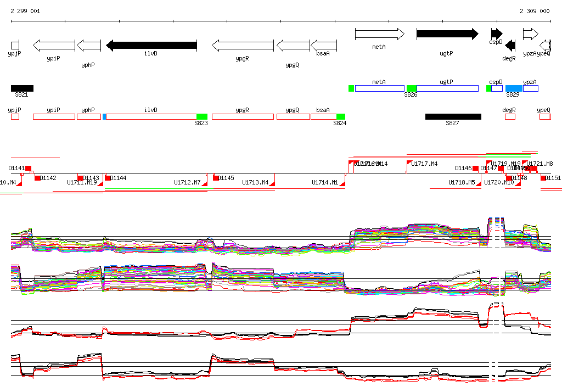Click the U1718.M5 upshift marker

(479, 183)
